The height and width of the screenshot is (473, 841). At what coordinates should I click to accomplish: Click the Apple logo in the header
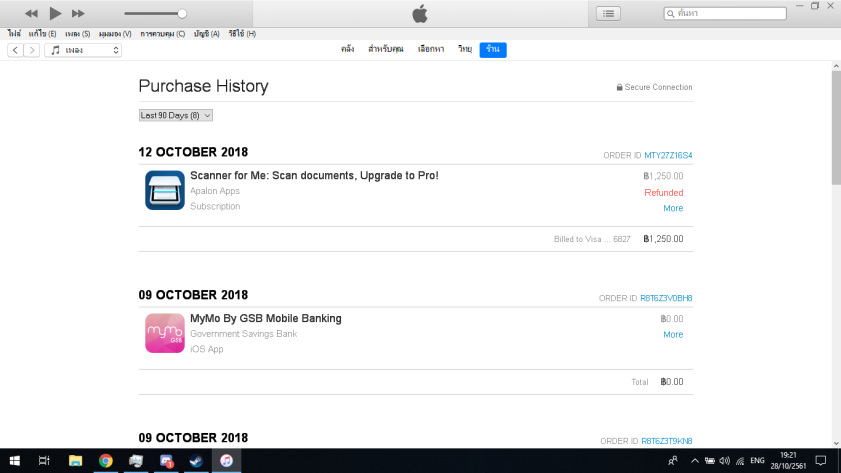coord(420,14)
